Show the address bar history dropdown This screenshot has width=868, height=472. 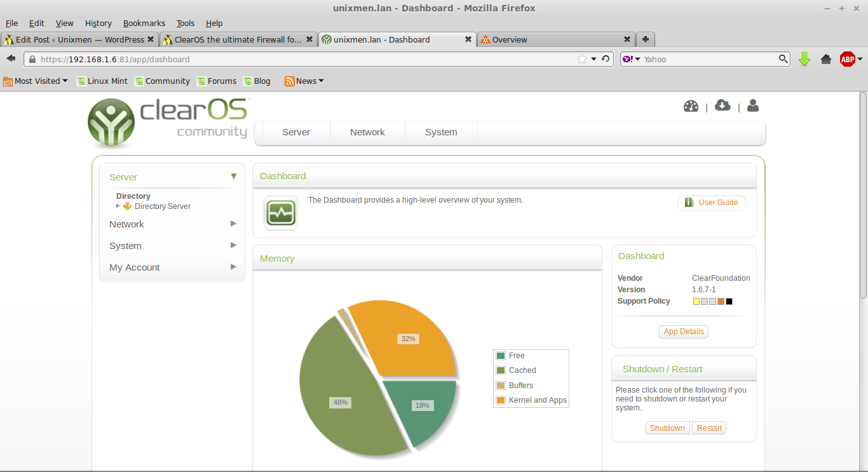point(594,59)
